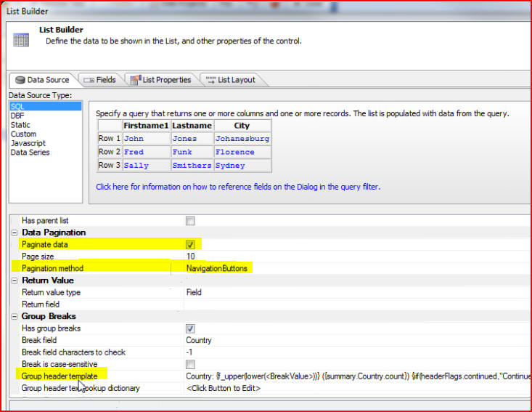Image resolution: width=532 pixels, height=412 pixels.
Task: Switch to the List Layout tab
Action: click(x=231, y=80)
